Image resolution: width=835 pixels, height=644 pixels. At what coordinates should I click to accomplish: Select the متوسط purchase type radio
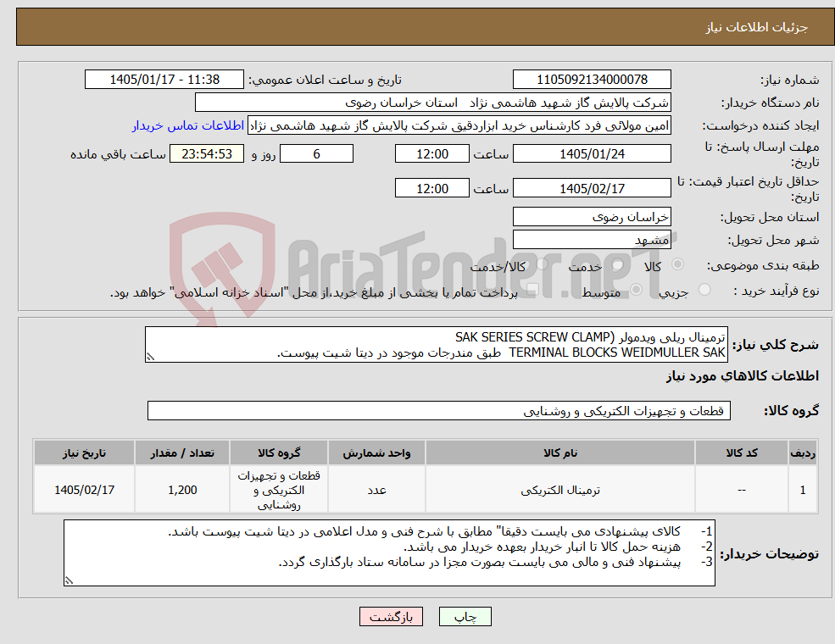point(637,290)
